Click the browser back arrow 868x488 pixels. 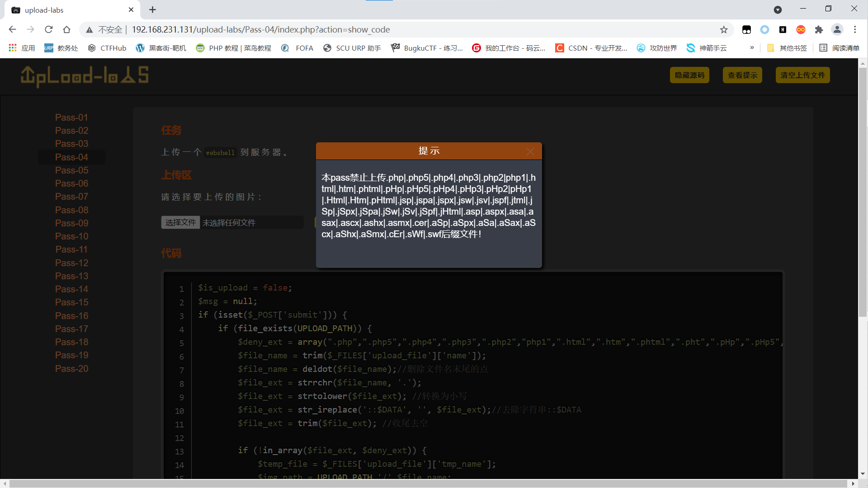(x=12, y=29)
